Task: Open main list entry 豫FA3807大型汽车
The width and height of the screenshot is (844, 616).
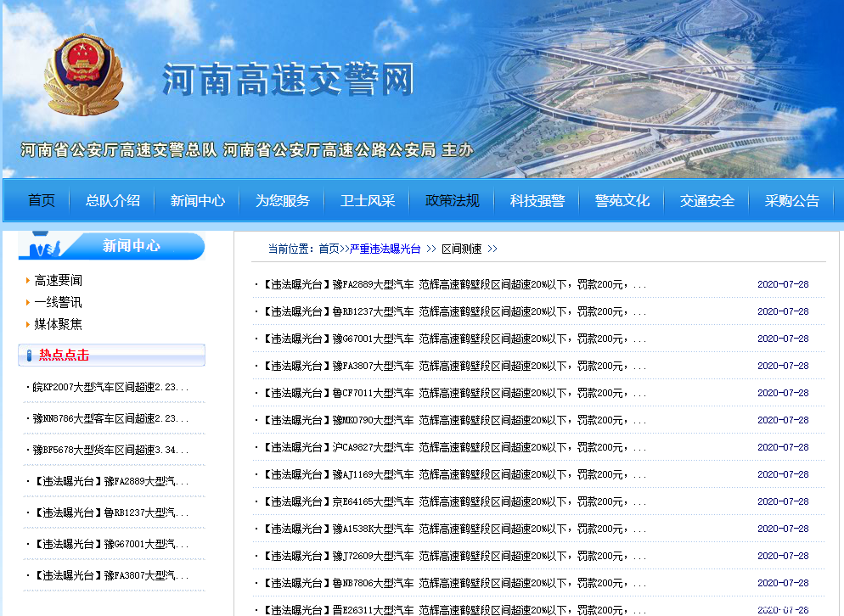Action: tap(453, 366)
